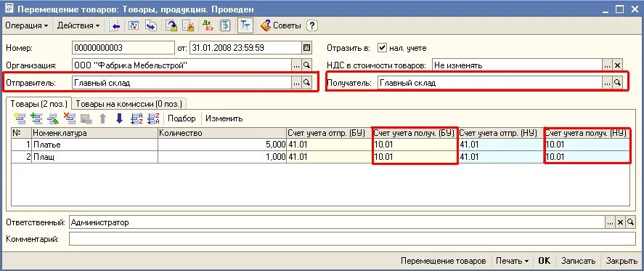Switch to Товары на комиссии (0 поз.) tab
Screen dimensions: 644x271
[x=129, y=104]
